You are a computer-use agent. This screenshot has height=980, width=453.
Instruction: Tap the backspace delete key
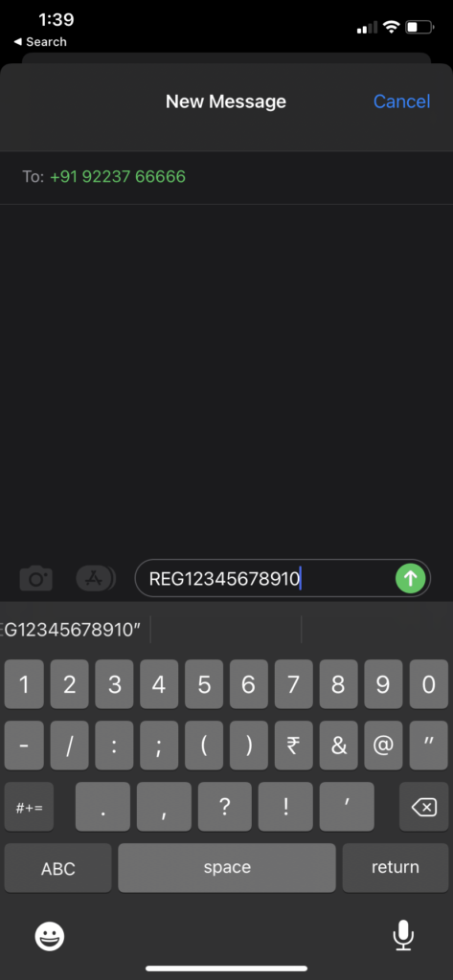[424, 807]
